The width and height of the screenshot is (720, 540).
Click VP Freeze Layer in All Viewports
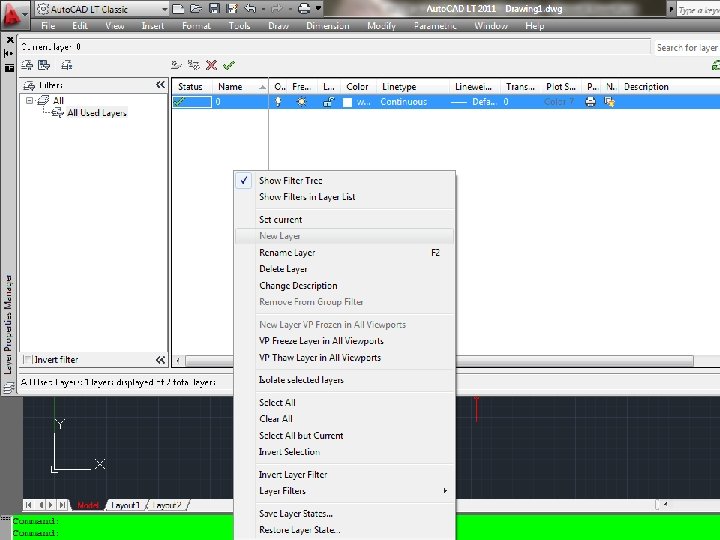(344, 341)
